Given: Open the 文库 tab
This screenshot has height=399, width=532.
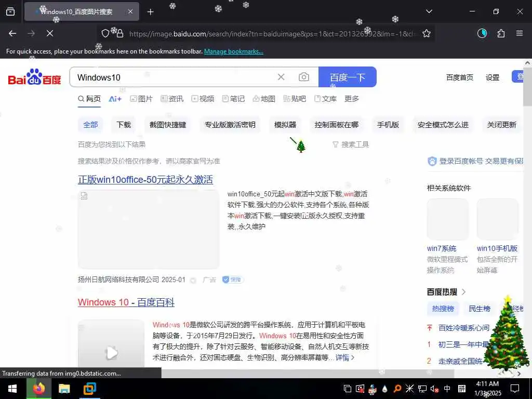Looking at the screenshot, I should click(x=325, y=99).
